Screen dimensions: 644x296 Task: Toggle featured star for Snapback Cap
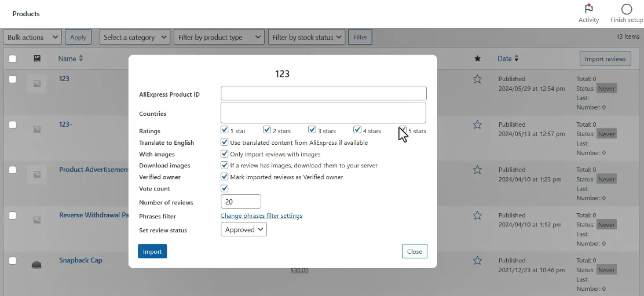click(477, 260)
